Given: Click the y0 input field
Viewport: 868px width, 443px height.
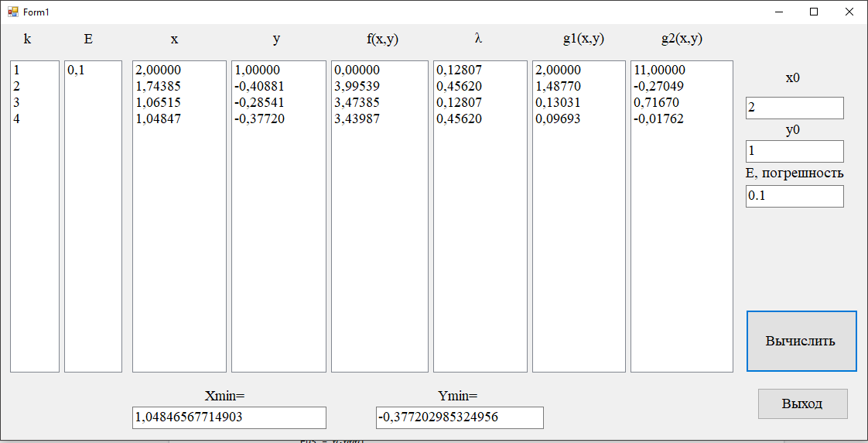Looking at the screenshot, I should click(795, 151).
